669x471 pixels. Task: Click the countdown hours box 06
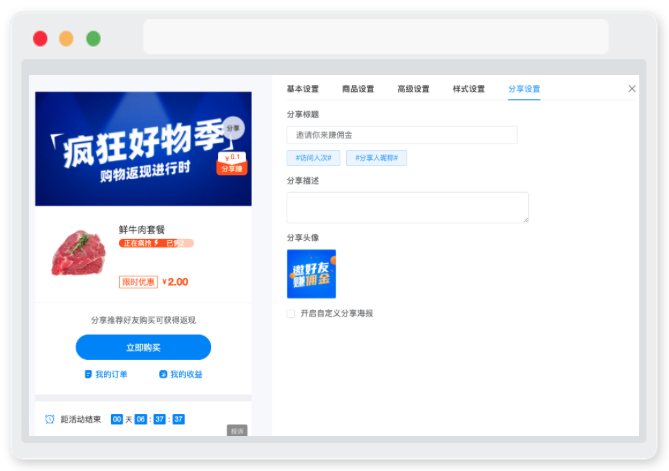point(141,419)
